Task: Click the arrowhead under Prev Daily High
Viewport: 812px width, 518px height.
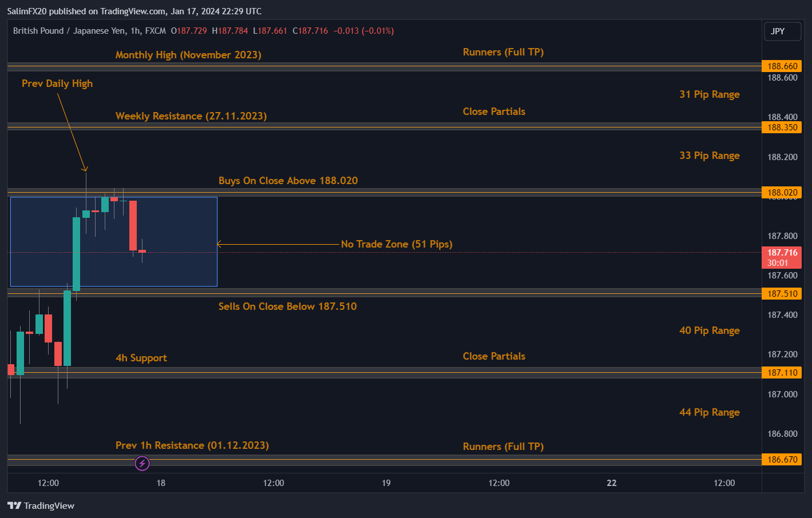Action: [x=85, y=169]
